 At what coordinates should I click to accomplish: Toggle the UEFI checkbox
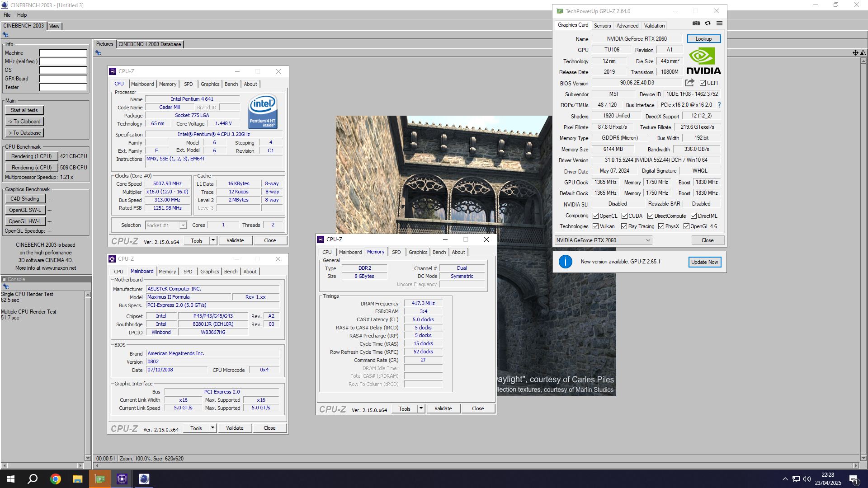(703, 83)
